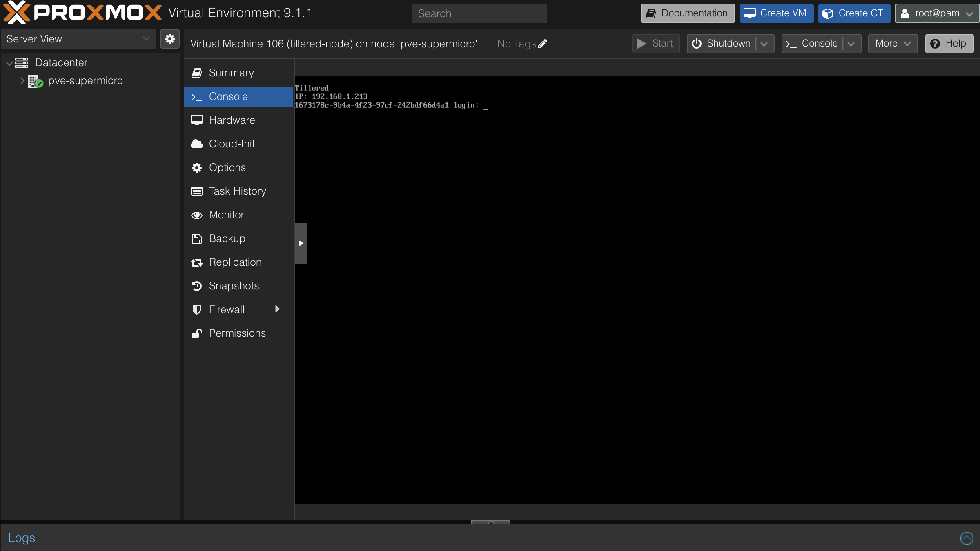Open the Replication section
This screenshot has width=980, height=551.
pyautogui.click(x=239, y=262)
